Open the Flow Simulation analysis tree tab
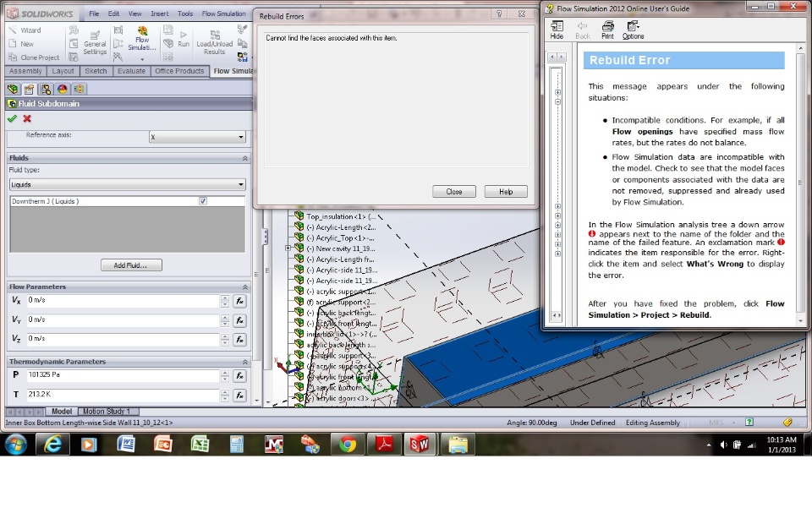 click(x=79, y=89)
